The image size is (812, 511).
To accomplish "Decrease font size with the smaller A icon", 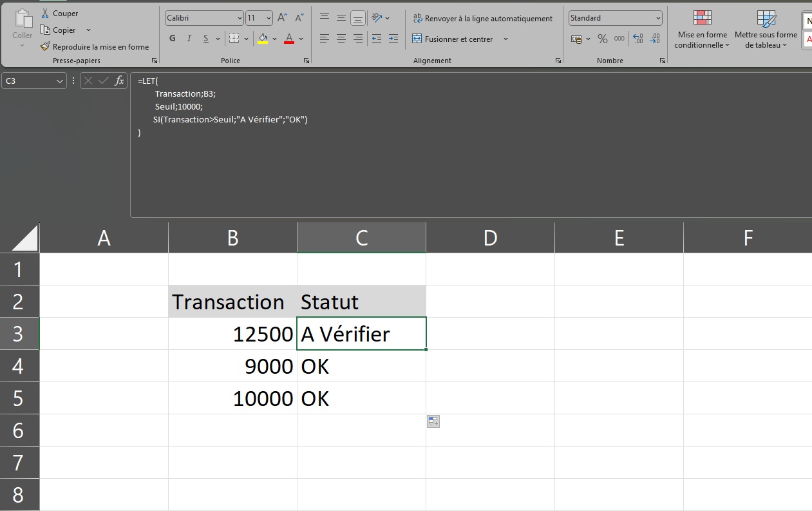I will tap(299, 18).
